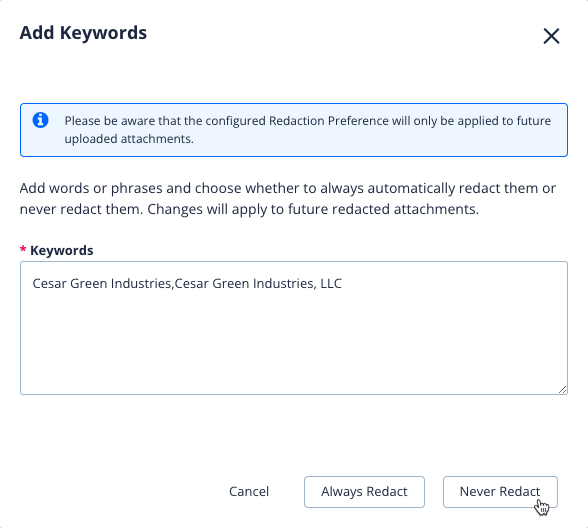Cancel adding keywords

pos(249,492)
